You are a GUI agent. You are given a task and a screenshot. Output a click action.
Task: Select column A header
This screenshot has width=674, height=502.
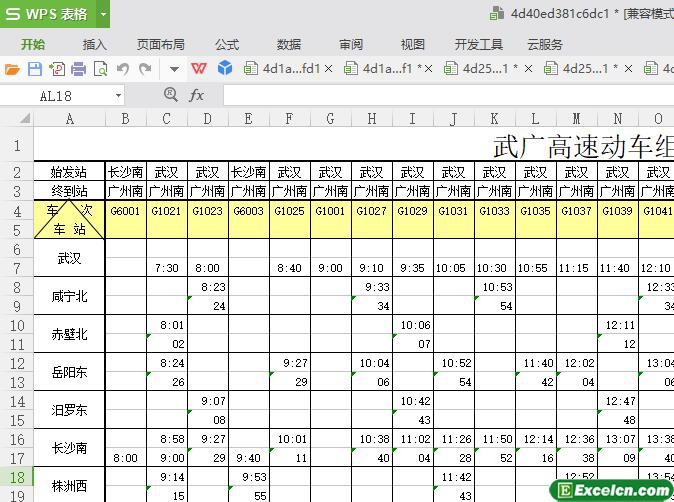(69, 119)
